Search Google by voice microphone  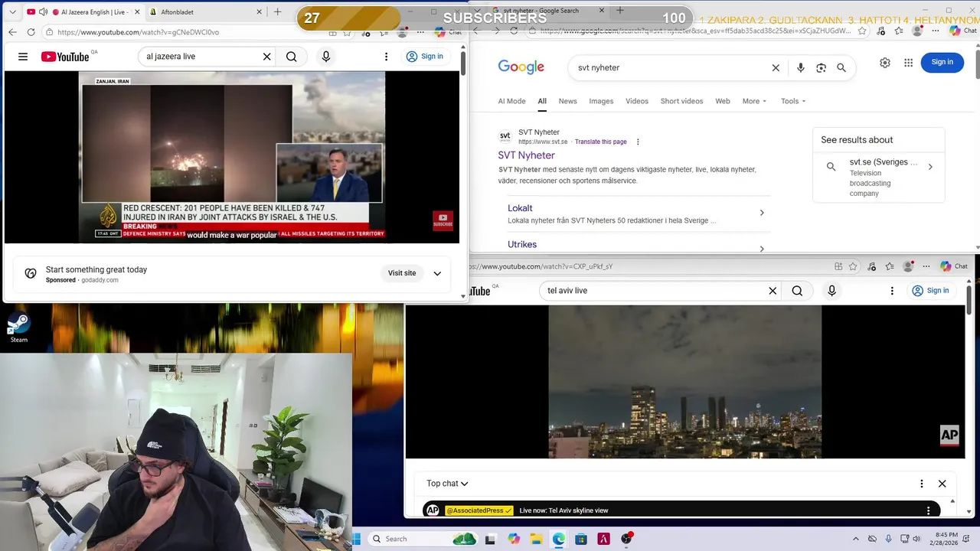coord(801,67)
